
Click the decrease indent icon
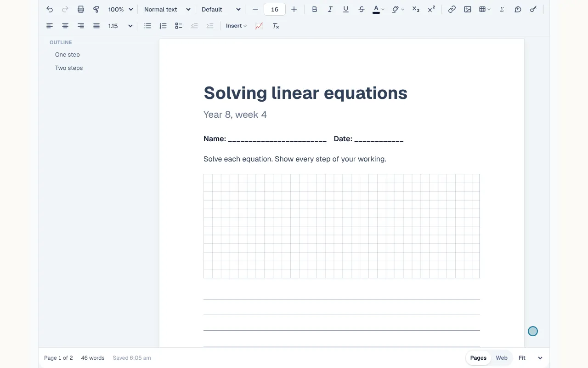tap(194, 26)
